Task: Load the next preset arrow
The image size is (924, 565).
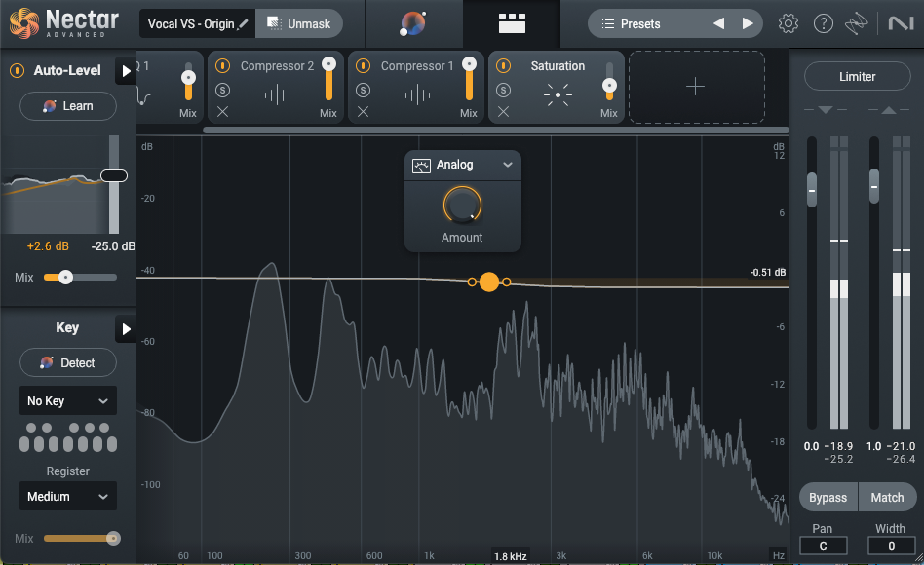Action: [x=748, y=23]
